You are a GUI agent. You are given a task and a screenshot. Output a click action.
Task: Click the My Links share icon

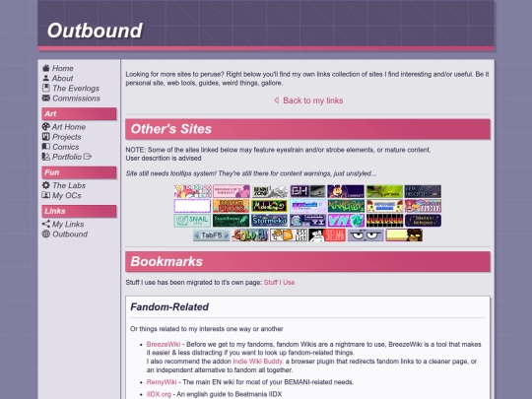tap(45, 224)
